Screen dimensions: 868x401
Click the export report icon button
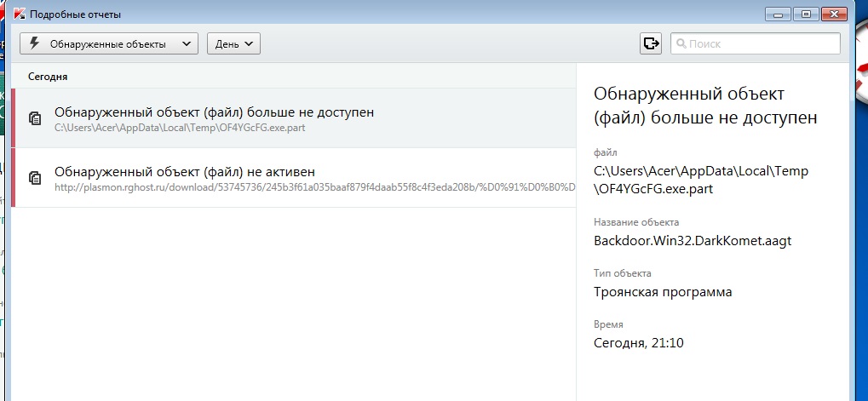pyautogui.click(x=652, y=43)
